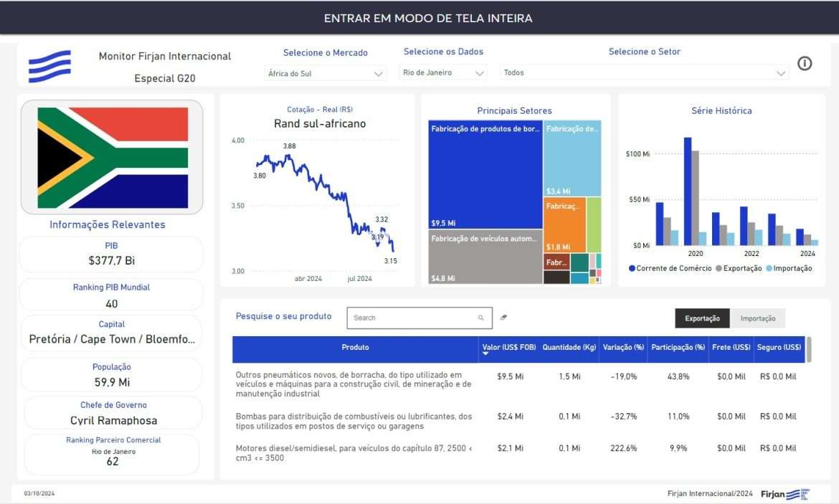Image resolution: width=839 pixels, height=504 pixels.
Task: Click the eraser icon to clear search
Action: (503, 317)
